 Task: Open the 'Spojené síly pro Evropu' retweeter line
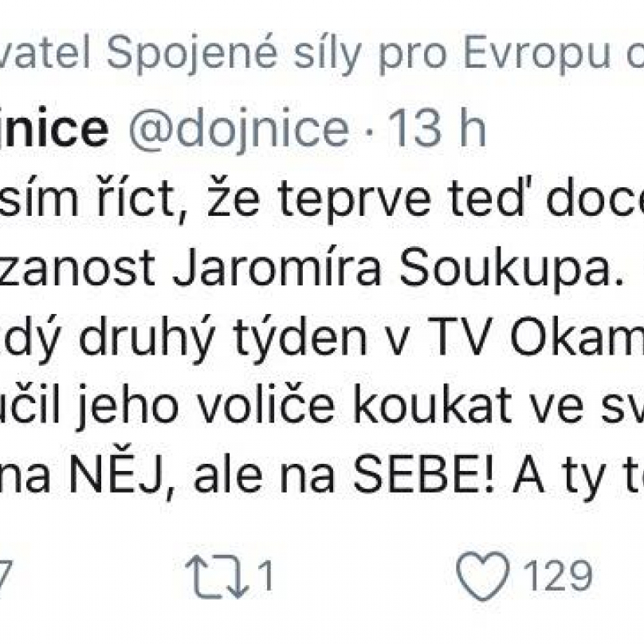click(x=322, y=55)
